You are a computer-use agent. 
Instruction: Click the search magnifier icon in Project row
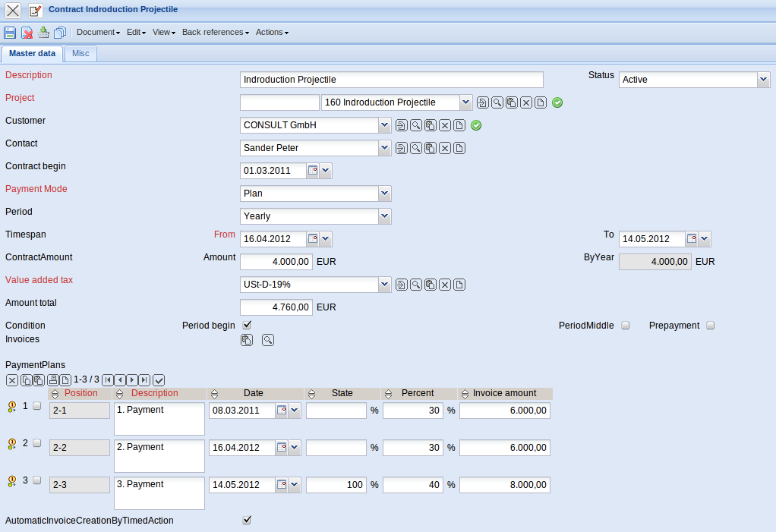[x=497, y=102]
